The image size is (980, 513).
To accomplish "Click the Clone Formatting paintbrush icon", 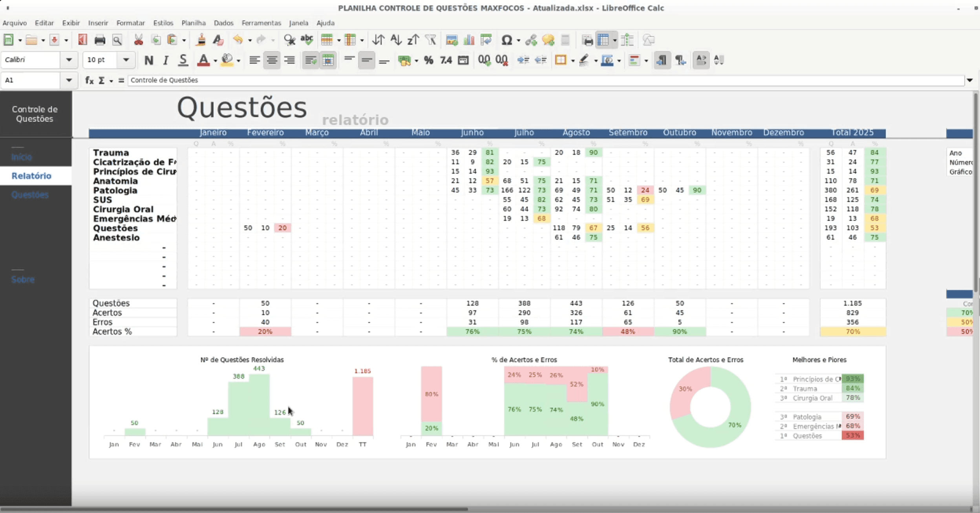I will (x=201, y=40).
